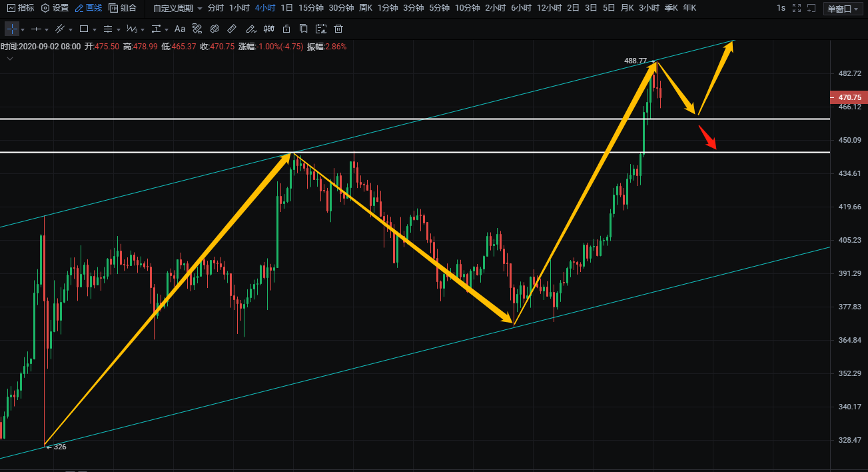
Task: Select the crosshair cursor tool
Action: pyautogui.click(x=12, y=29)
